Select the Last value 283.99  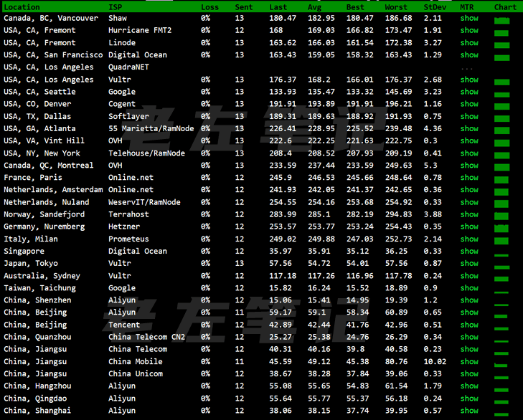click(x=283, y=214)
